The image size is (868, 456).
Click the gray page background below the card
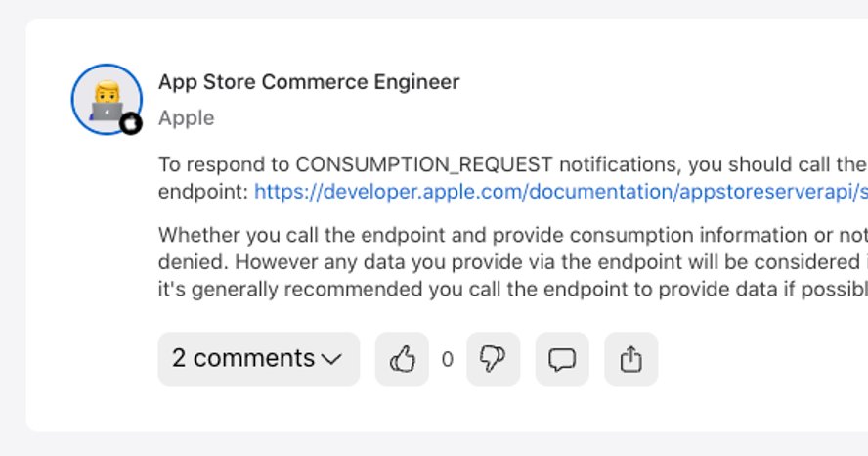[440, 444]
